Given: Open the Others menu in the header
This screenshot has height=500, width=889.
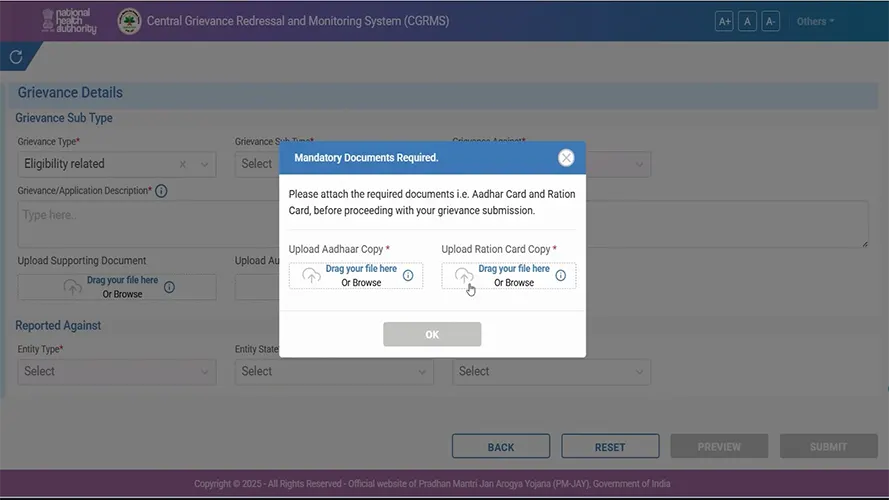Looking at the screenshot, I should point(815,22).
